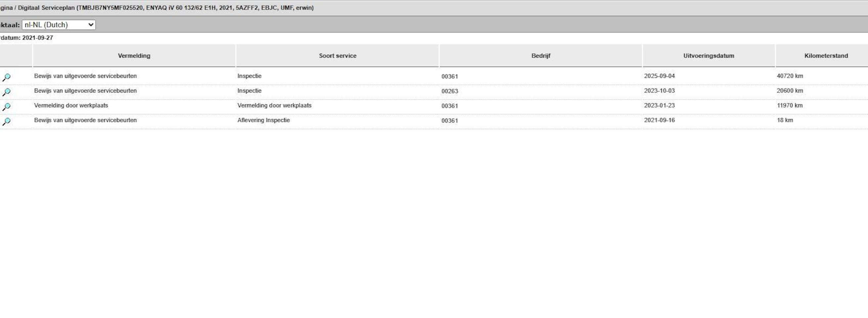Click the 40720 km mileage cell
The width and height of the screenshot is (868, 318).
790,76
